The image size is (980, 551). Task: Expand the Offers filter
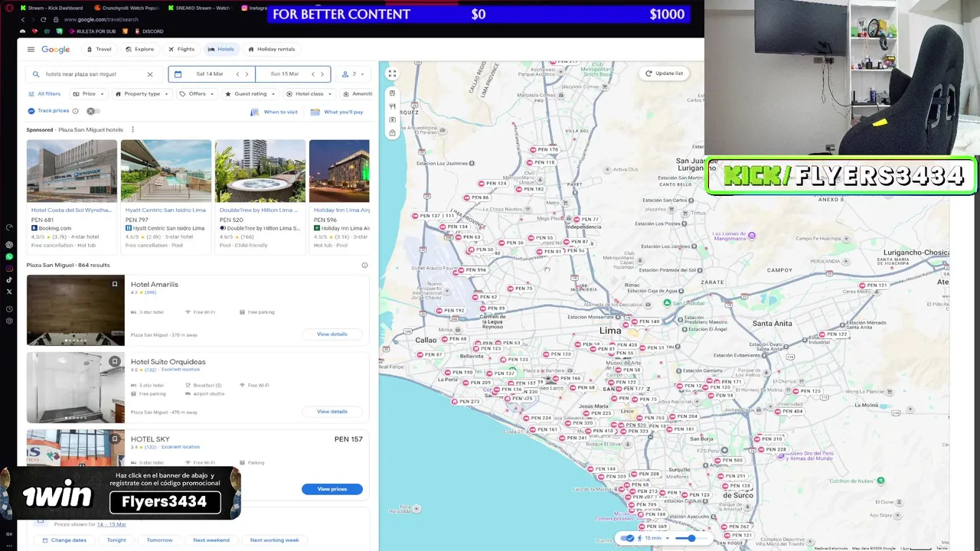click(x=197, y=94)
